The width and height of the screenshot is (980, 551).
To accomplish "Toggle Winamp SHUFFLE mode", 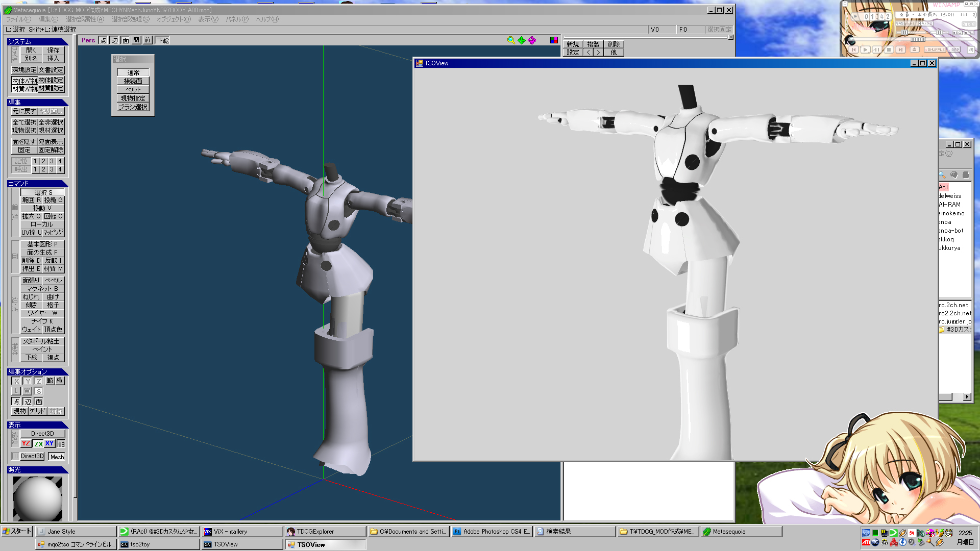I will pyautogui.click(x=935, y=49).
